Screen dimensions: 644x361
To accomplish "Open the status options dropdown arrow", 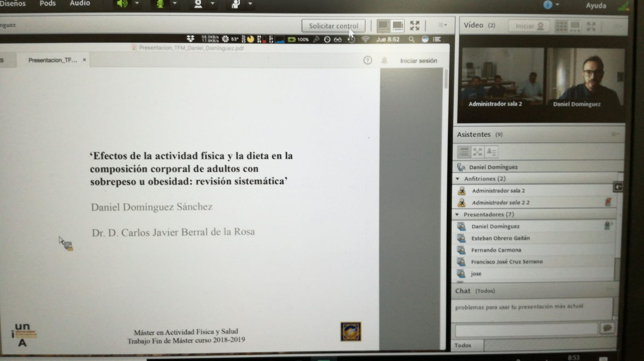I will tap(250, 4).
